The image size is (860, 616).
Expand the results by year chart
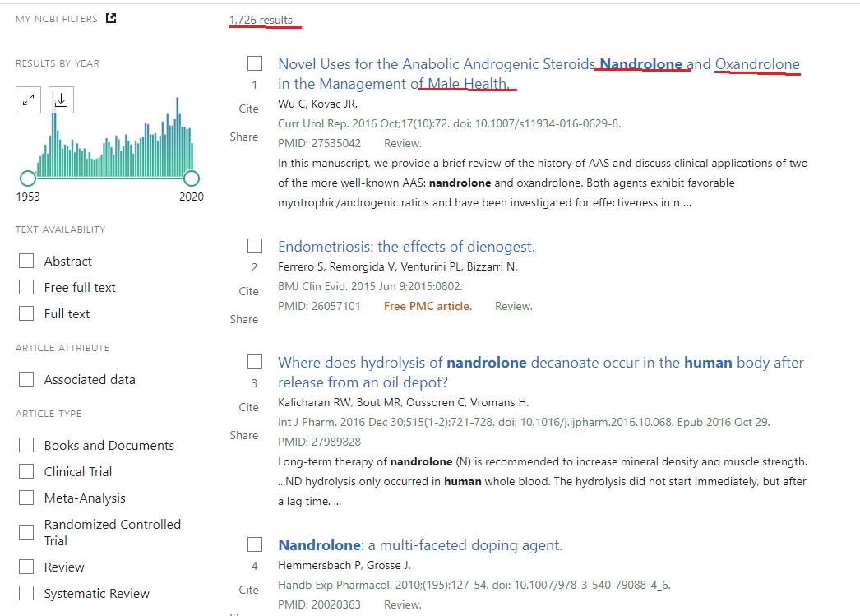29,100
